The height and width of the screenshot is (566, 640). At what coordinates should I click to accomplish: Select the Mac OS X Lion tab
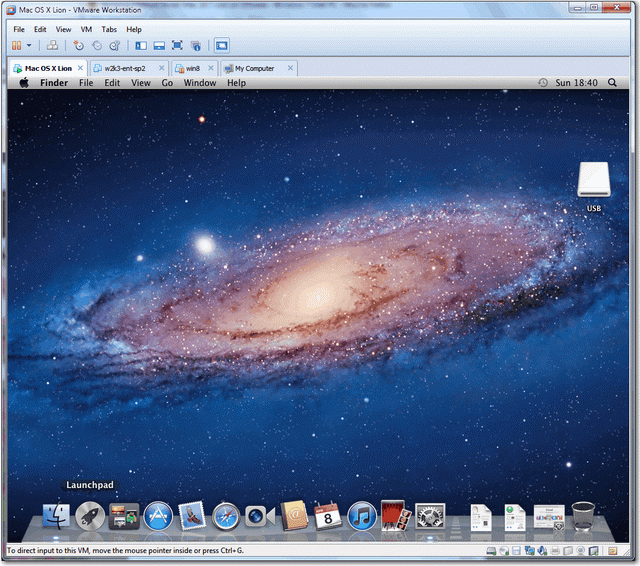coord(48,69)
